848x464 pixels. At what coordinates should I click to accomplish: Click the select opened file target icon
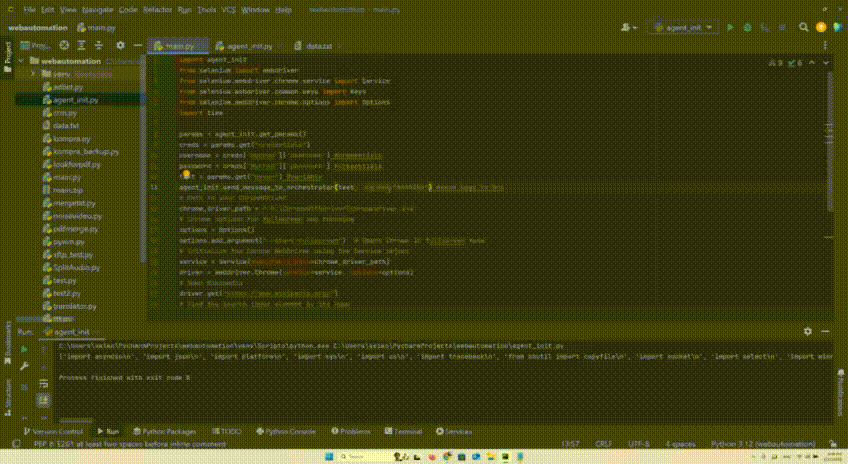coord(64,45)
